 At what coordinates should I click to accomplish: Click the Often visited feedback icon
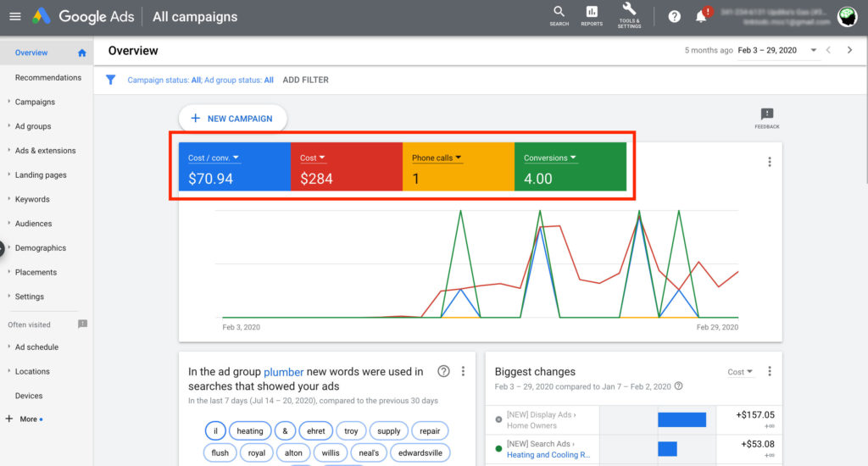tap(82, 325)
